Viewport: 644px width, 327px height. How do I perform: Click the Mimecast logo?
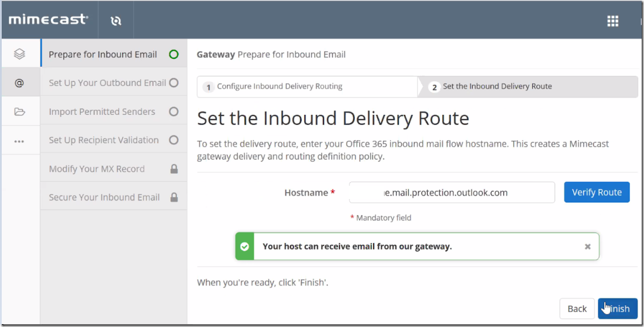click(x=48, y=19)
